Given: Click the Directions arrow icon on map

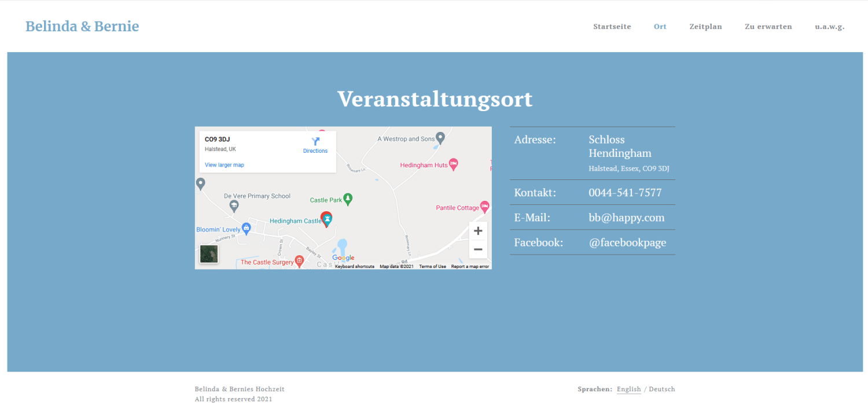Looking at the screenshot, I should point(315,141).
